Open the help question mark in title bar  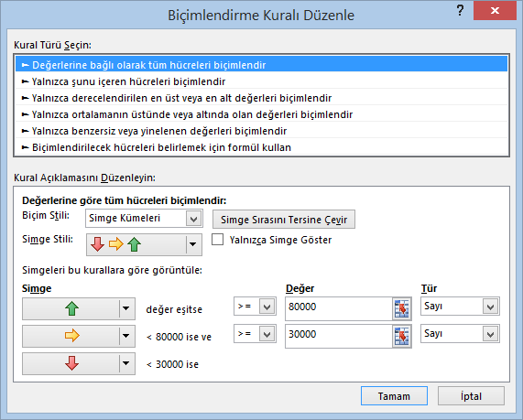click(x=460, y=11)
